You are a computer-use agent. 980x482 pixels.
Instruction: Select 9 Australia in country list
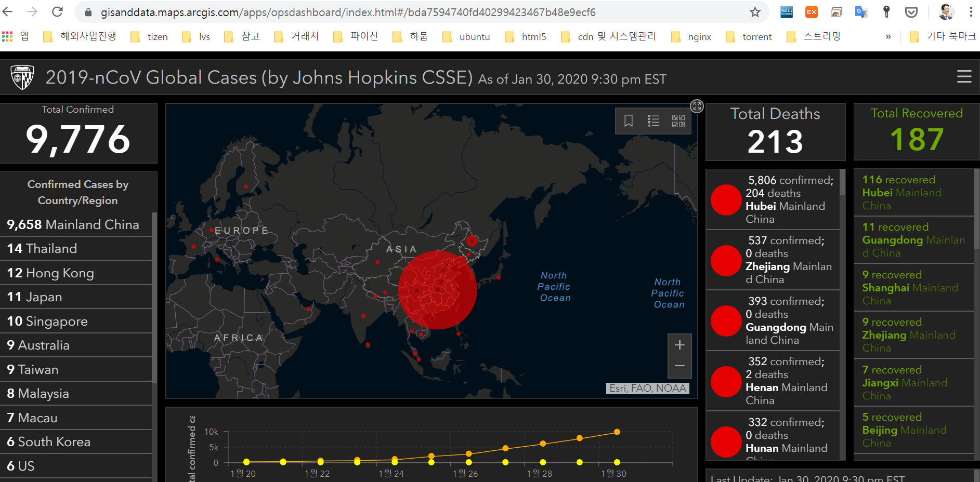click(x=76, y=345)
